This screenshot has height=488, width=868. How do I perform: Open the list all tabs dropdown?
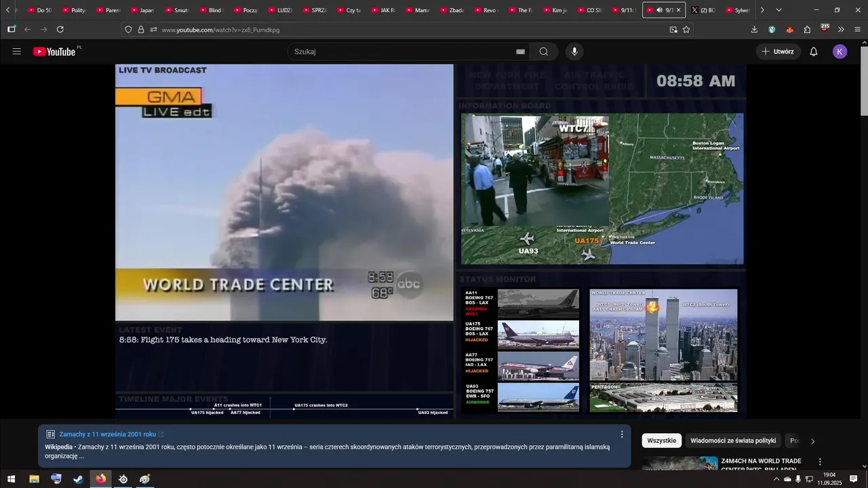tap(778, 10)
